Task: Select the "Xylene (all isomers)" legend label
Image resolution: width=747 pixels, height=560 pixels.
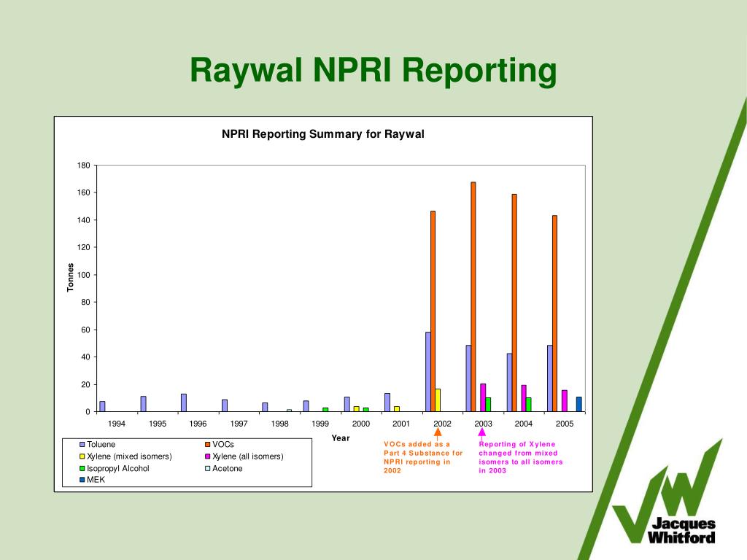Action: point(248,456)
